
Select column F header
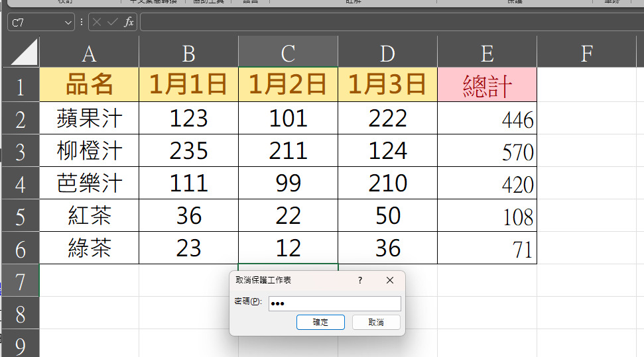586,52
